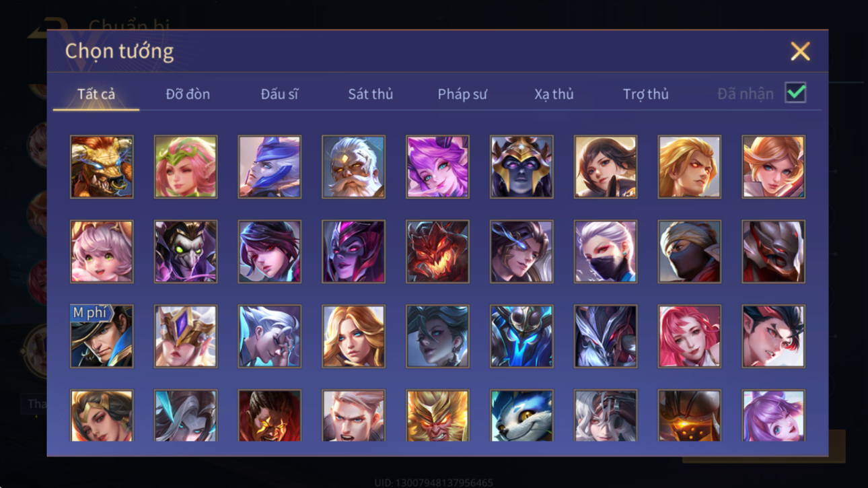Close the 'Chọn tướng' dialog
Image resolution: width=868 pixels, height=488 pixels.
pyautogui.click(x=800, y=51)
